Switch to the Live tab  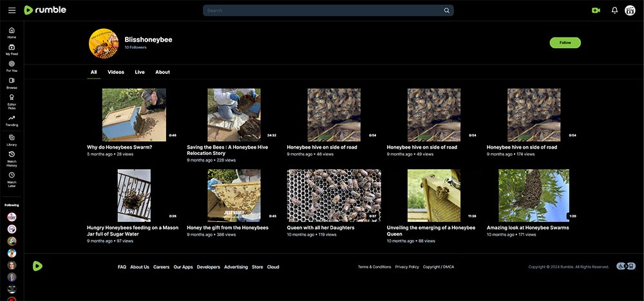pyautogui.click(x=140, y=72)
